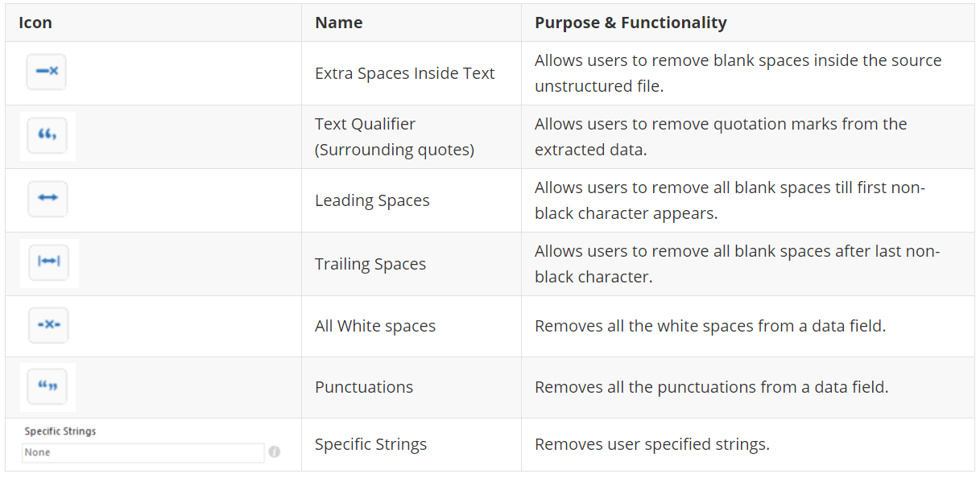Click the "Trailing Spaces" name text
This screenshot has width=980, height=478.
pyautogui.click(x=370, y=264)
